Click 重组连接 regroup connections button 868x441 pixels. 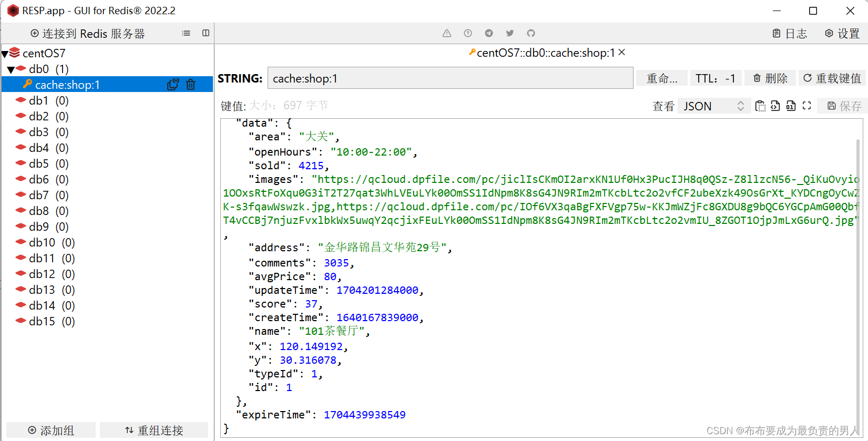click(154, 430)
